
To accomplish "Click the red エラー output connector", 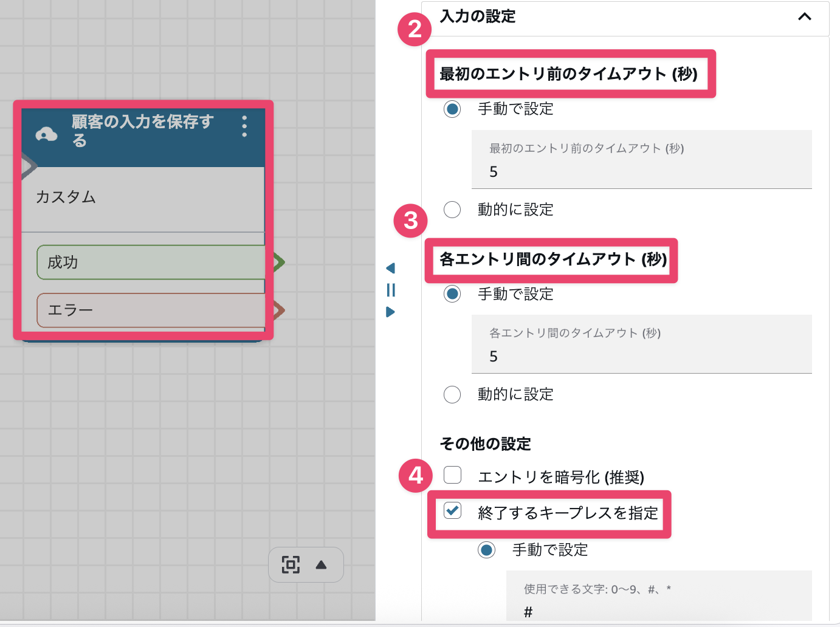I will (x=278, y=310).
